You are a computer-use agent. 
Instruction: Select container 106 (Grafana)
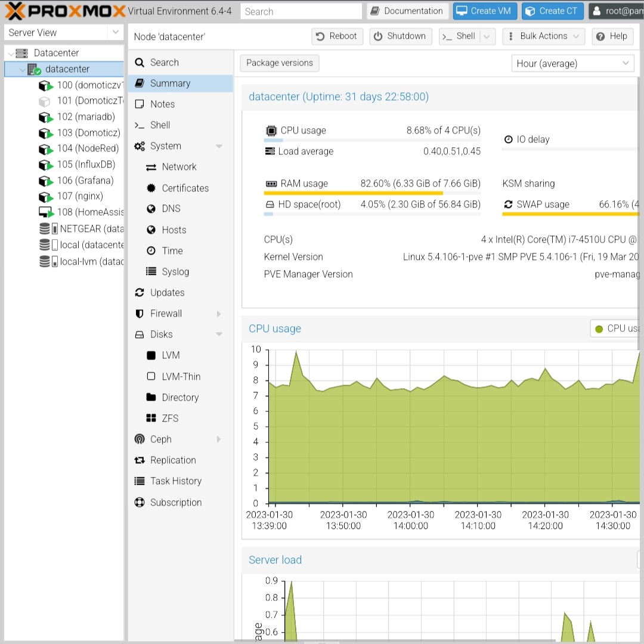(x=76, y=180)
